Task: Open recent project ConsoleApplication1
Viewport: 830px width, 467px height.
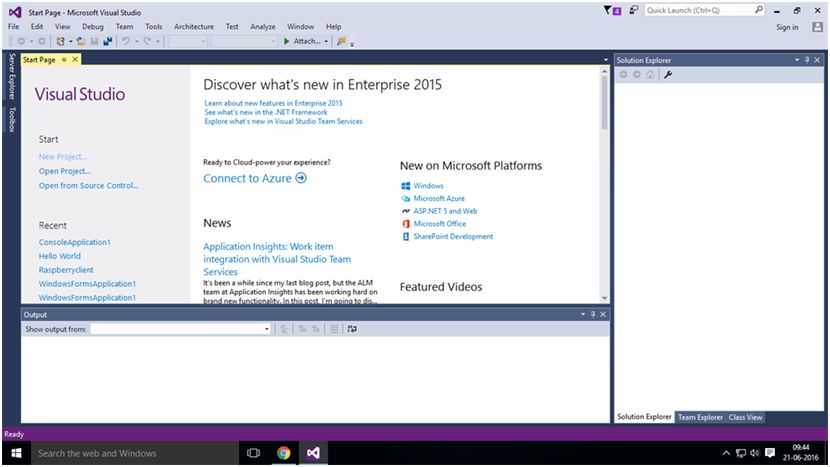Action: [x=75, y=242]
